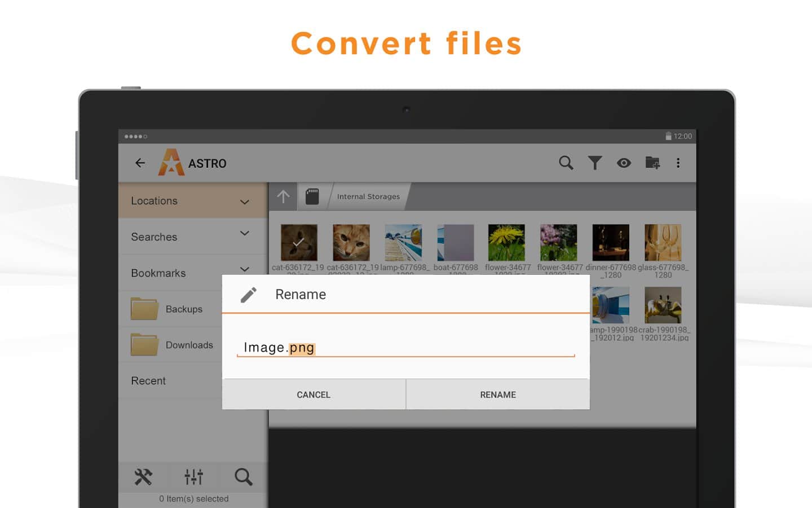812x508 pixels.
Task: Tap the back arrow beside the ASTRO logo
Action: click(x=140, y=163)
